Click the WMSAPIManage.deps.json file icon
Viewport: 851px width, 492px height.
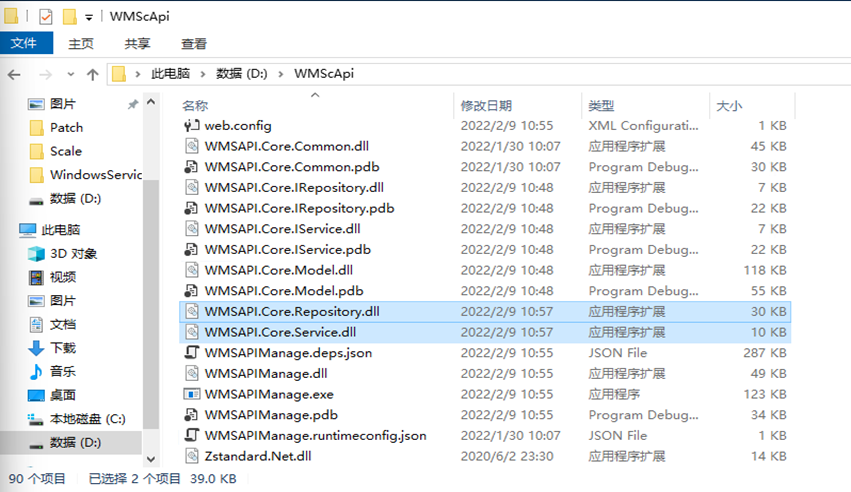(x=192, y=353)
